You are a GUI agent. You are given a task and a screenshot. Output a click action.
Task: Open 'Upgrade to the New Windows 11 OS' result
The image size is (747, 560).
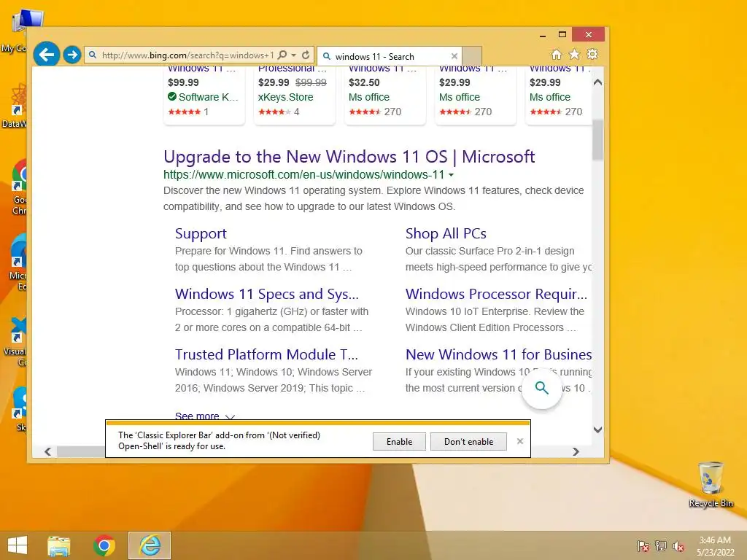click(x=349, y=157)
